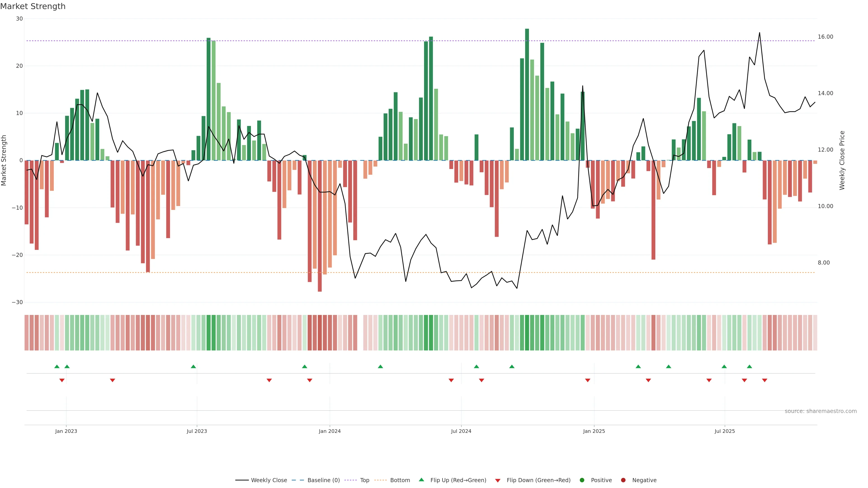Click the green Positive circle in legend
Image resolution: width=868 pixels, height=488 pixels.
tap(582, 480)
